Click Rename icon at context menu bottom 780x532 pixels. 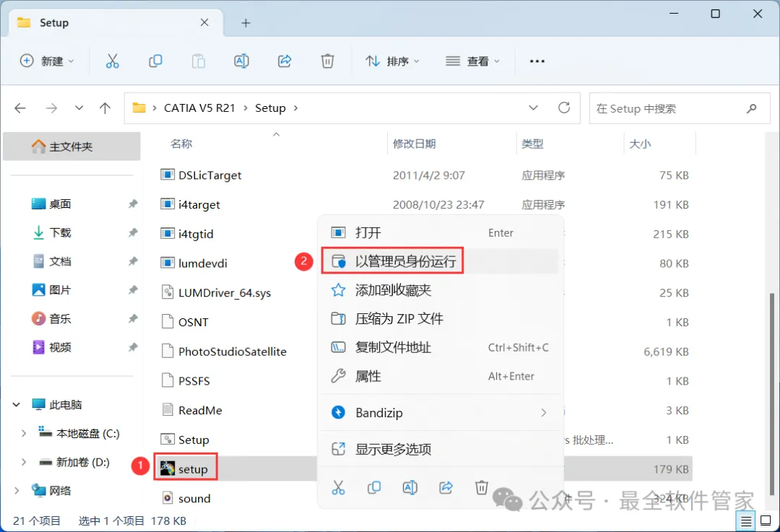coord(410,488)
